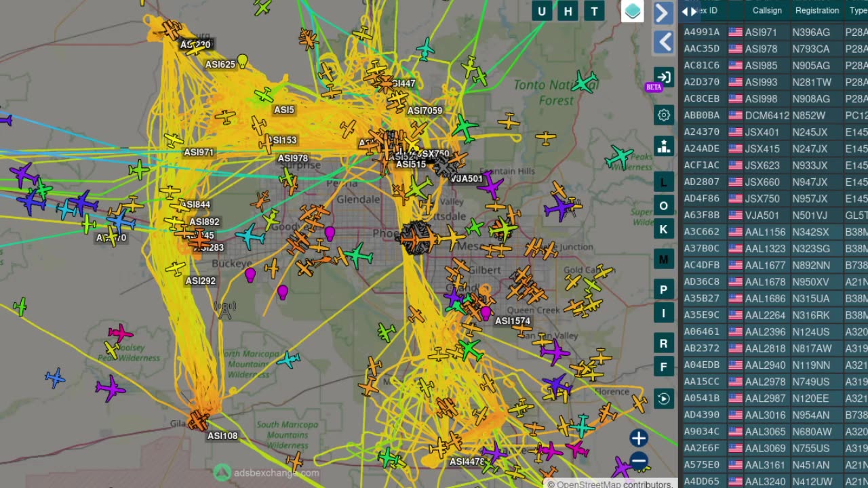The height and width of the screenshot is (488, 868).
Task: Select table row with callsign AAL2396
Action: [x=774, y=331]
